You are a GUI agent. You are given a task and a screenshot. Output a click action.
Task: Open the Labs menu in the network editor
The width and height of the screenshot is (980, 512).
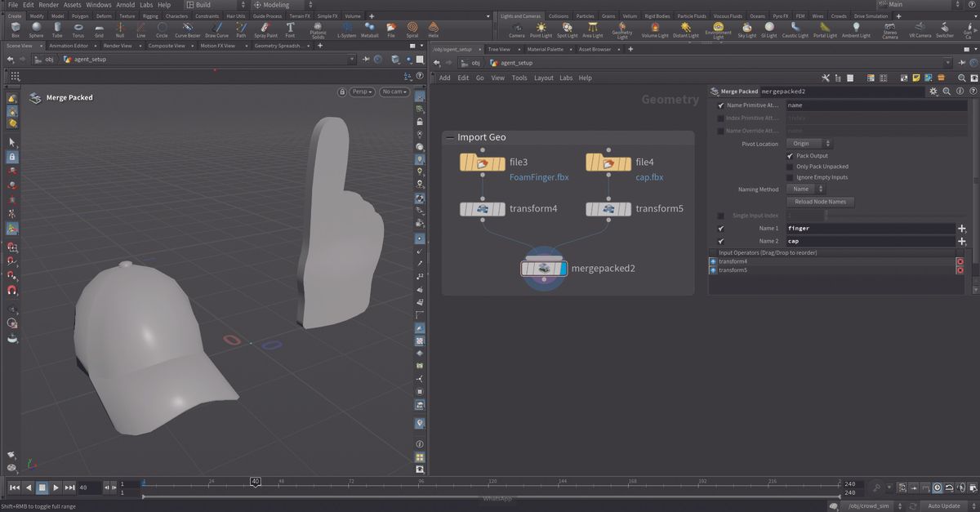click(x=564, y=78)
